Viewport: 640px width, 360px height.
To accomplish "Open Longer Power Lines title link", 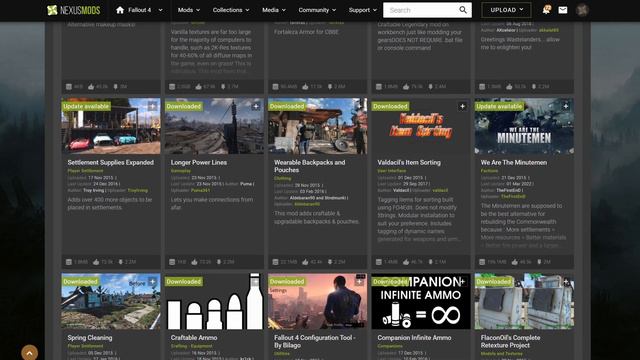I will 199,162.
